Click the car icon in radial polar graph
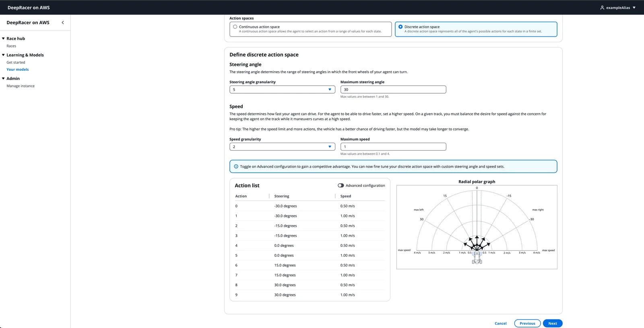644x328 pixels. click(x=477, y=258)
